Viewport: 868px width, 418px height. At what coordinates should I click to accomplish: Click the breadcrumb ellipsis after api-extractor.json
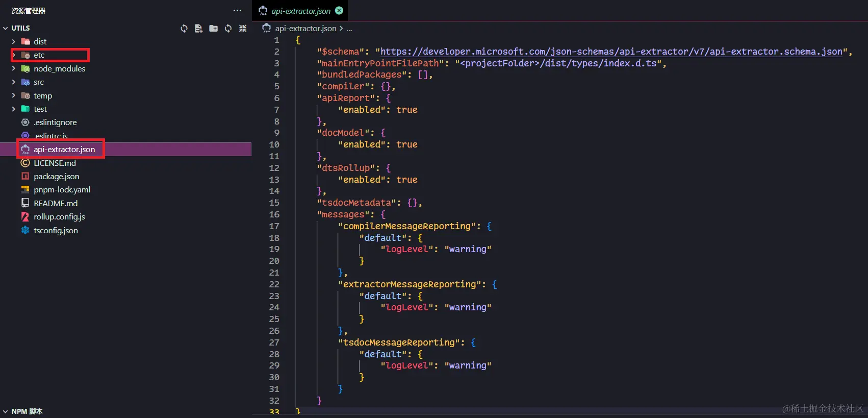[349, 29]
